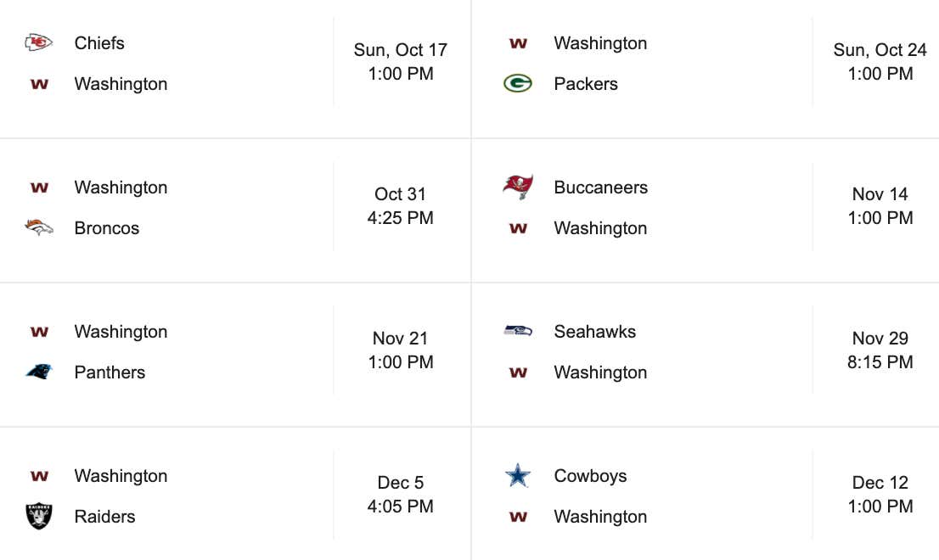The width and height of the screenshot is (939, 560).
Task: Click the Panthers team logo
Action: point(39,372)
